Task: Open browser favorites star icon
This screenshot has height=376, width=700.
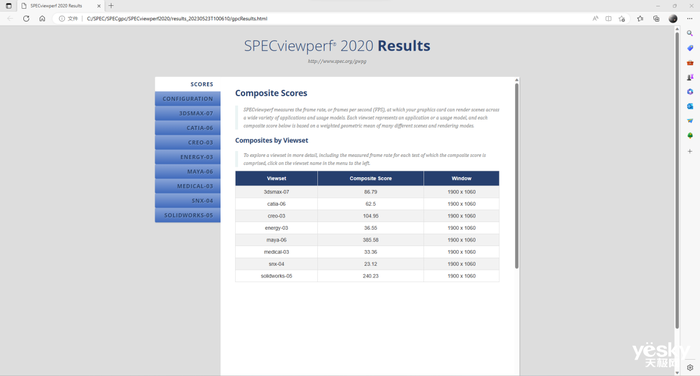Action: tap(640, 19)
